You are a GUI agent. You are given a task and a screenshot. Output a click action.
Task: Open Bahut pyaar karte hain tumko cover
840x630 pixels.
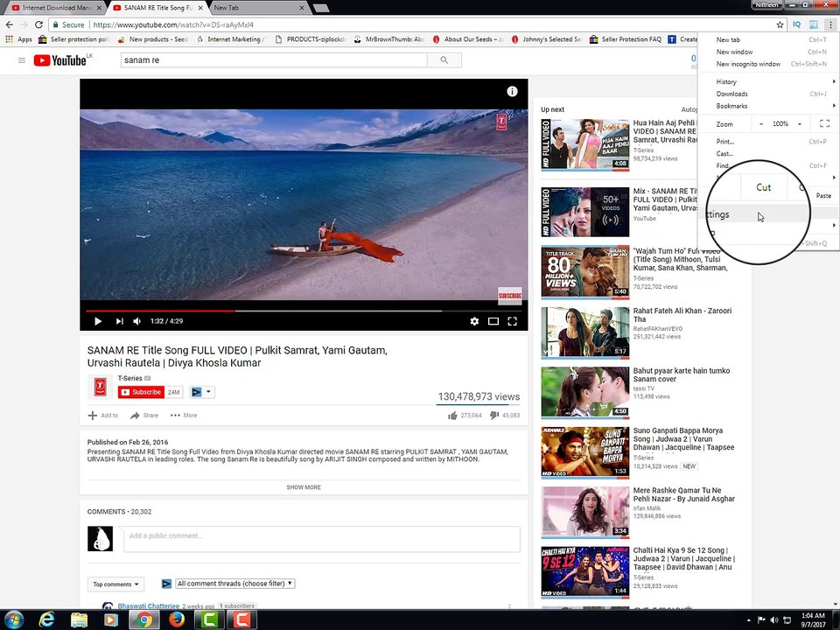682,375
